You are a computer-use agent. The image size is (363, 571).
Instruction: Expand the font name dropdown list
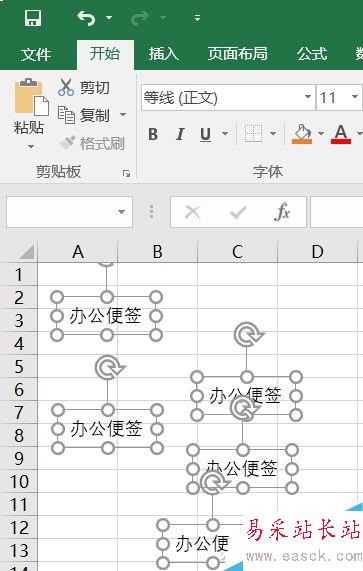308,97
